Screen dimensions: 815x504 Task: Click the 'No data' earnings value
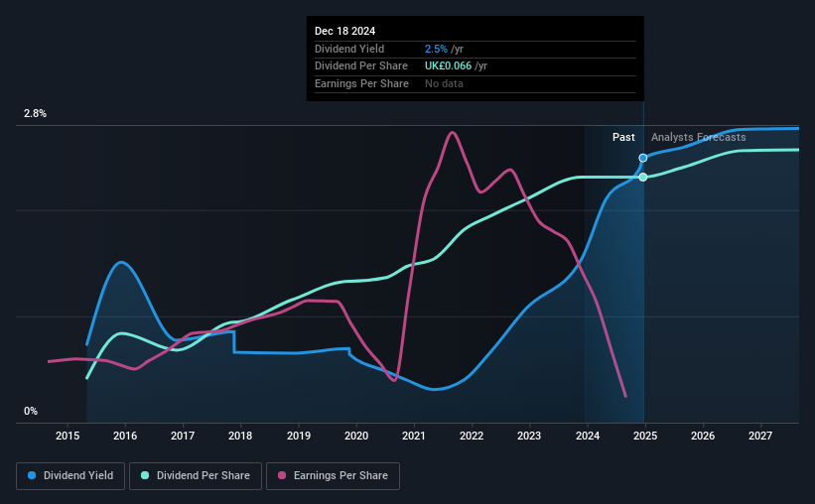tap(444, 83)
